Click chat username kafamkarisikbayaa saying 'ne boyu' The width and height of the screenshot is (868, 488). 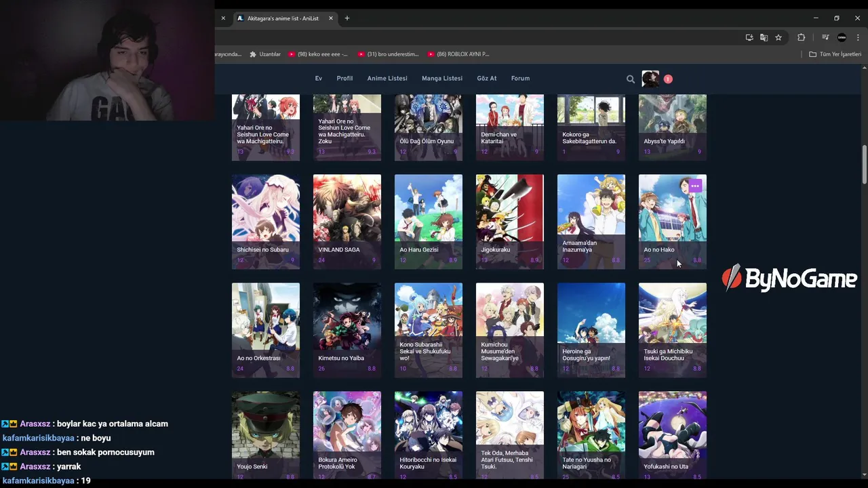(38, 438)
